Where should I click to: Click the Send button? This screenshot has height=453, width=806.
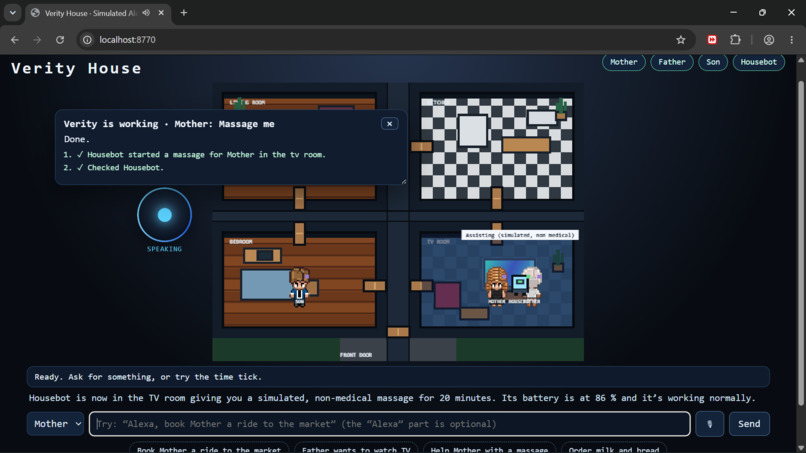pos(749,424)
